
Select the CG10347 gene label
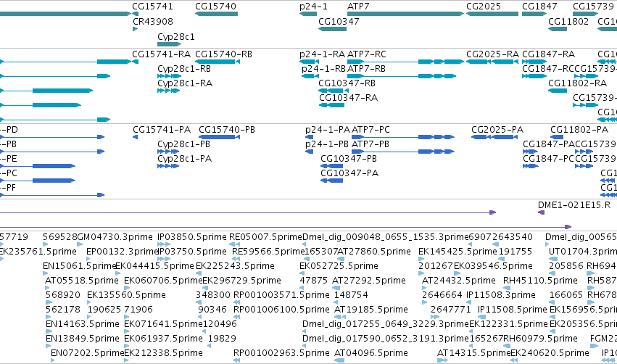[x=339, y=21]
